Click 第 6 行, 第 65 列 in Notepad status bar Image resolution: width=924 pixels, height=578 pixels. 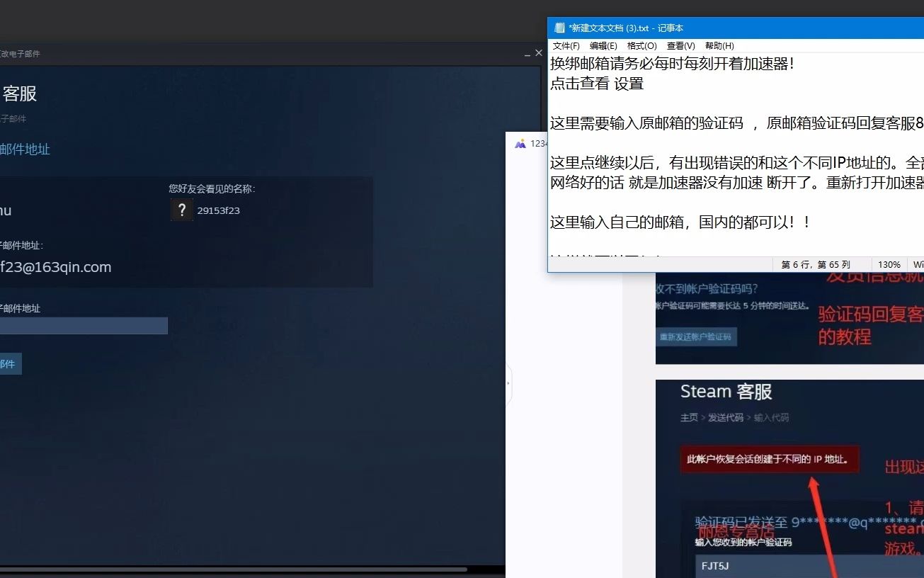coord(816,264)
